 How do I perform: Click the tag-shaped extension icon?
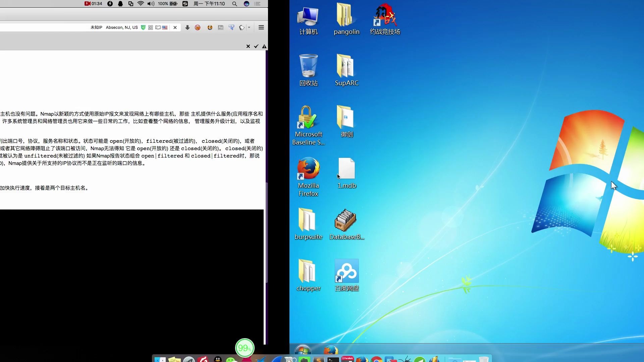(242, 27)
